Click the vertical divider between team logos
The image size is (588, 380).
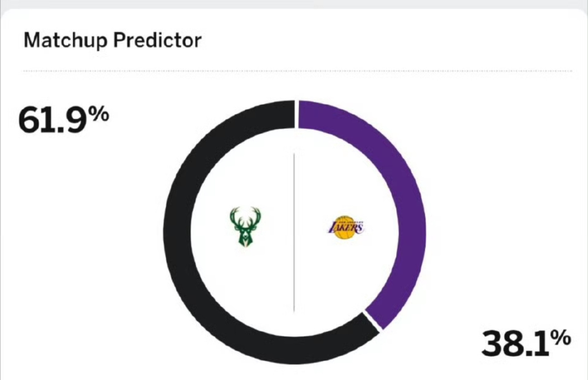(x=294, y=232)
